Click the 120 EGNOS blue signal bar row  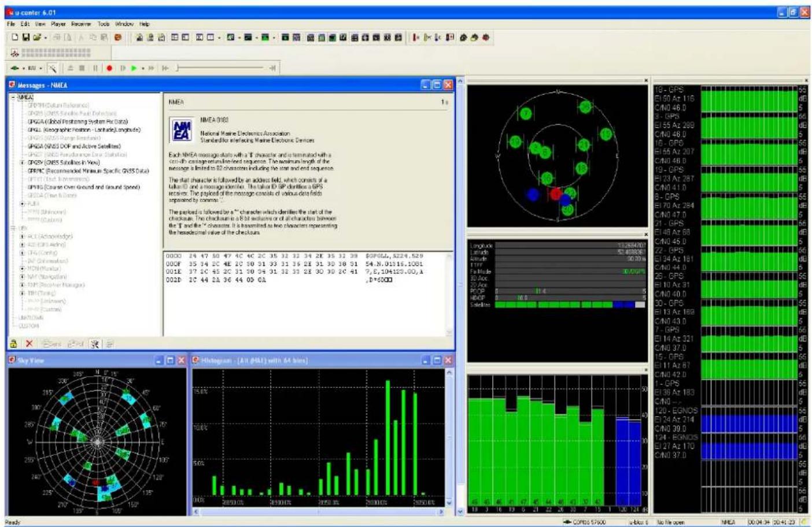tap(749, 424)
